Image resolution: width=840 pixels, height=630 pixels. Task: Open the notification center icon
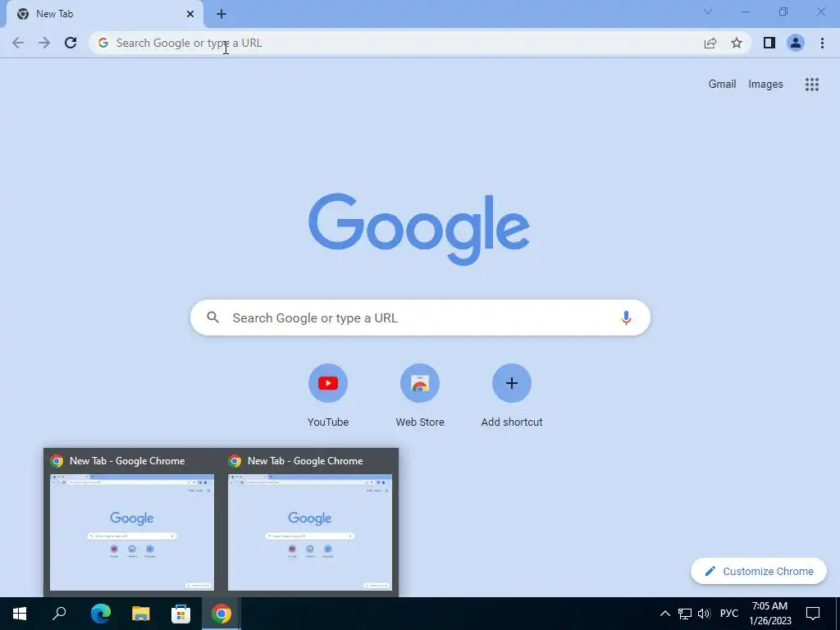813,614
